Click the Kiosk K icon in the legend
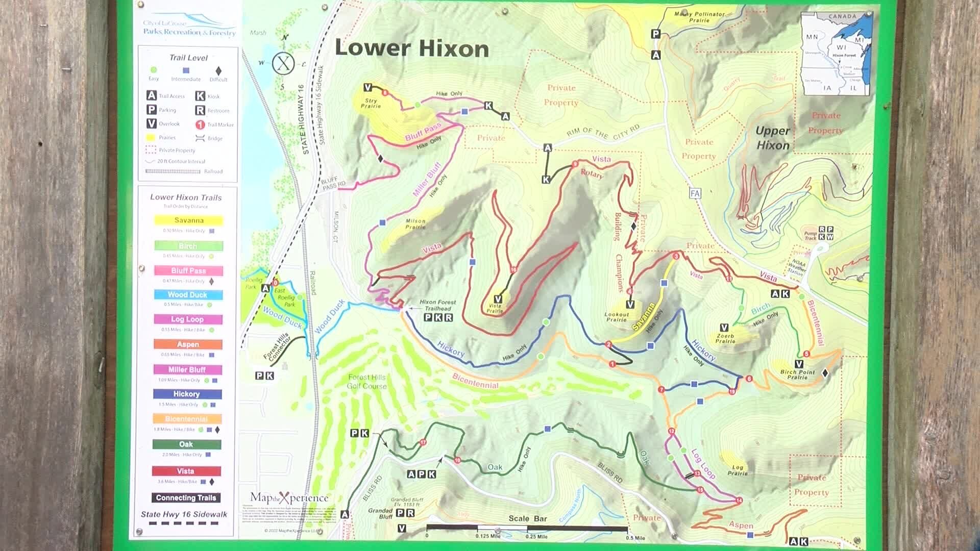 (x=200, y=96)
